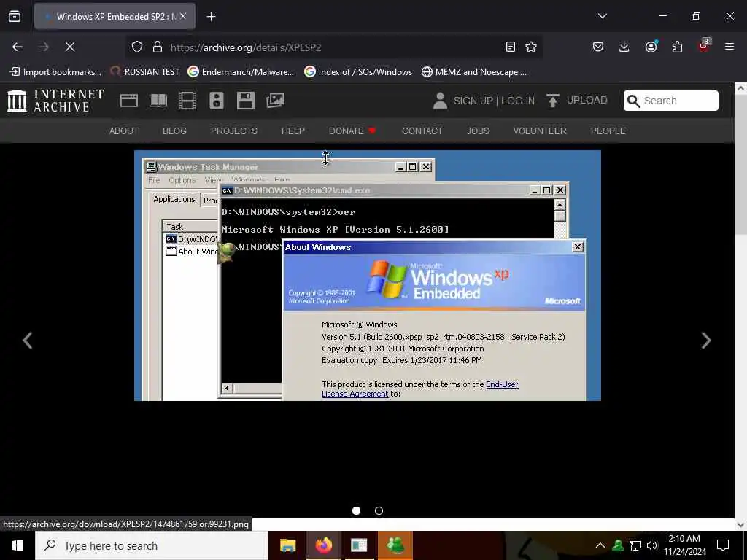
Task: Open a new tab with the plus button
Action: point(211,17)
